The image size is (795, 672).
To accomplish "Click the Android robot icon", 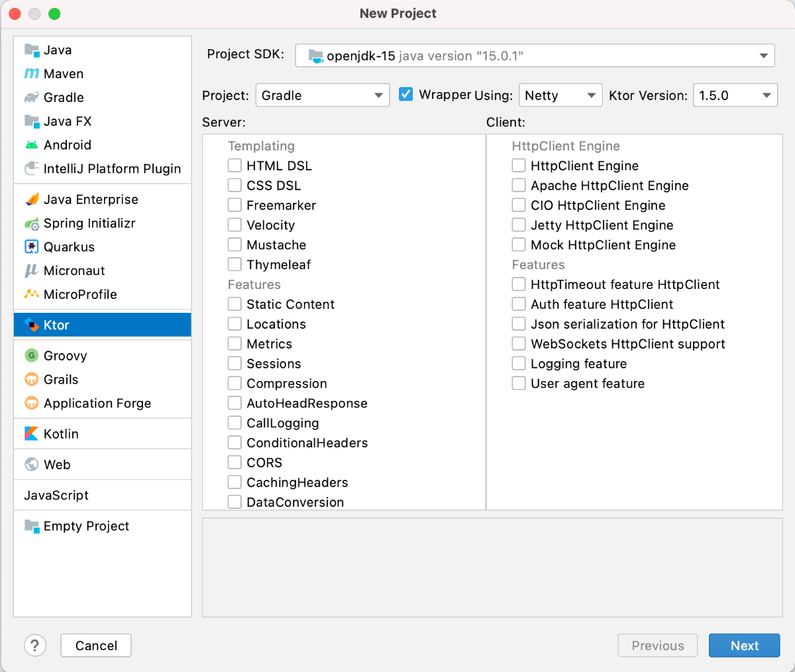I will point(32,145).
